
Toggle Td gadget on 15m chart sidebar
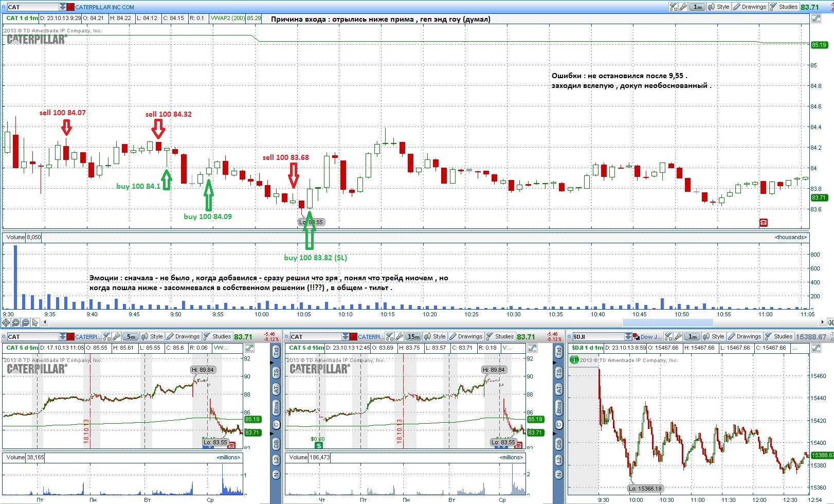(559, 352)
